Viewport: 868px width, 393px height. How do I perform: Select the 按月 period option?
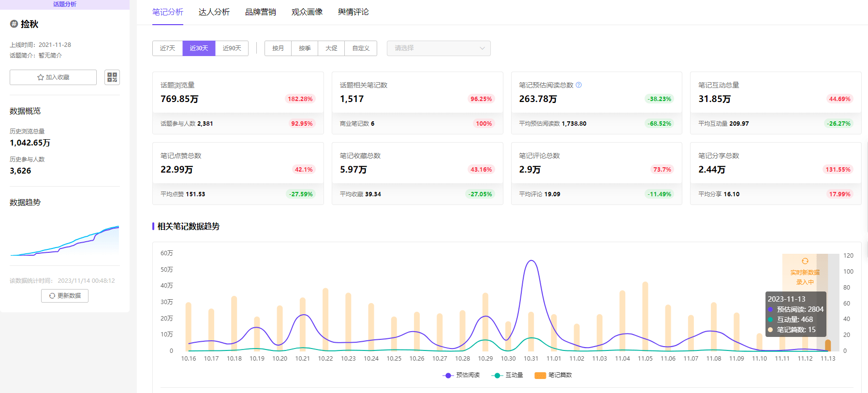[x=278, y=48]
